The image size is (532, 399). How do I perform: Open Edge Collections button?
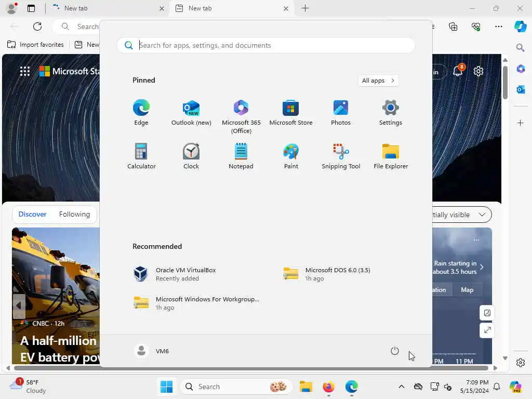[453, 26]
